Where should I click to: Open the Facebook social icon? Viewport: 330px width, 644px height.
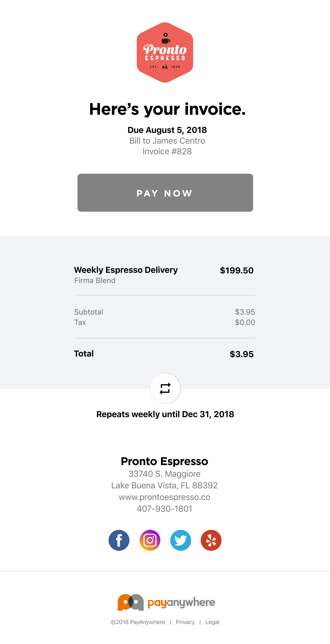click(x=119, y=540)
